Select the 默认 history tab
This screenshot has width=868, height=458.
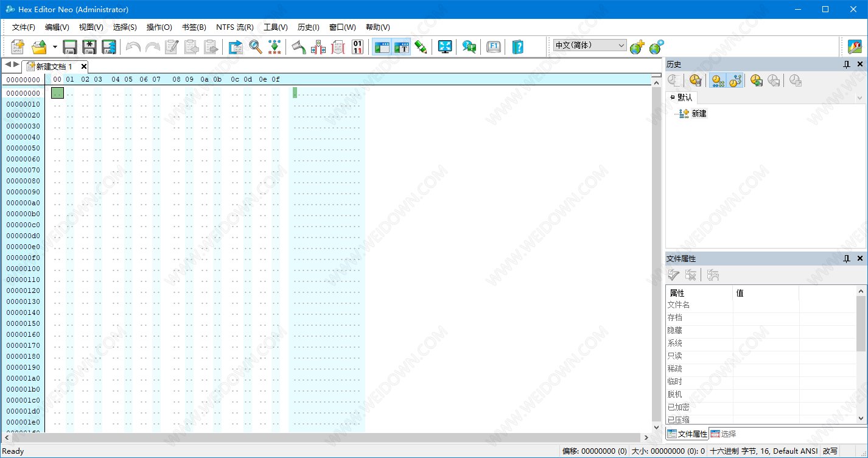682,97
